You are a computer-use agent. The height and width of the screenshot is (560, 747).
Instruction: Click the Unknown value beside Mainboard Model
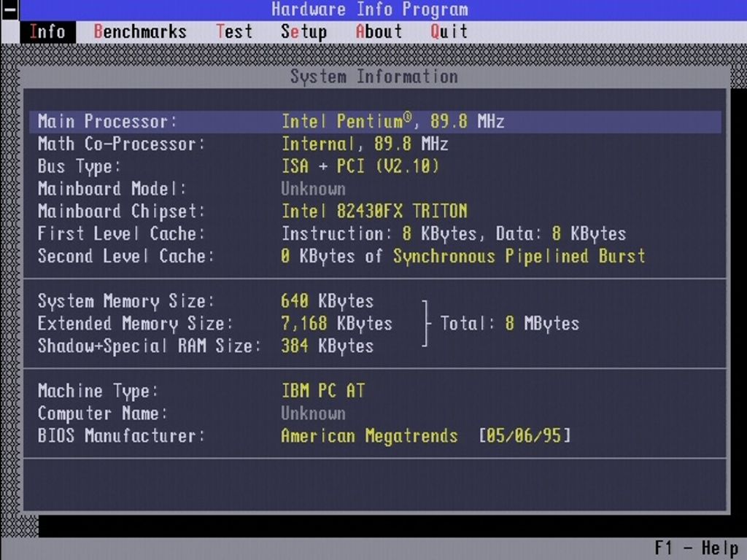[314, 189]
